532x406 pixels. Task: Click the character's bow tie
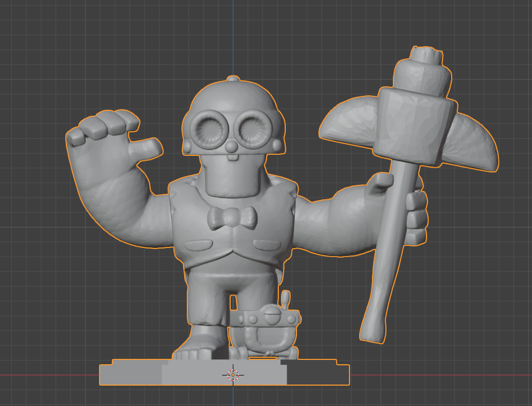point(232,218)
